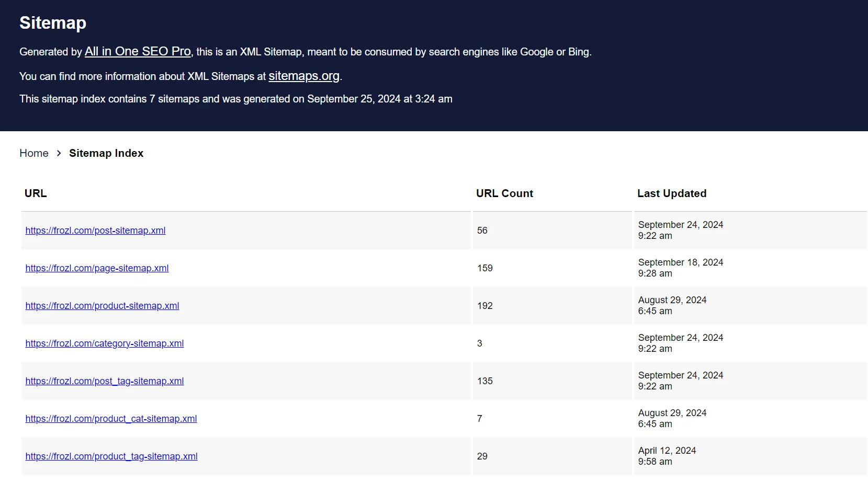Open the post-sitemap.xml link
This screenshot has height=494, width=868.
[x=95, y=231]
